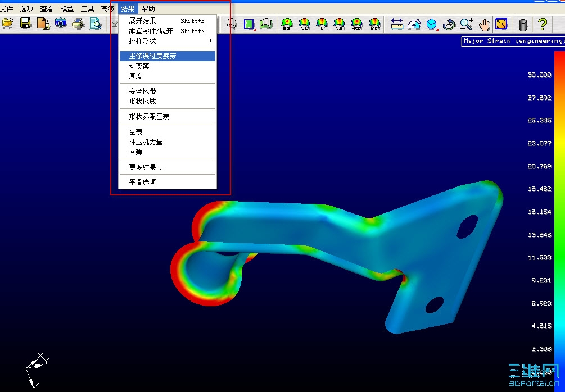Show %t thinning result icon

304,24
